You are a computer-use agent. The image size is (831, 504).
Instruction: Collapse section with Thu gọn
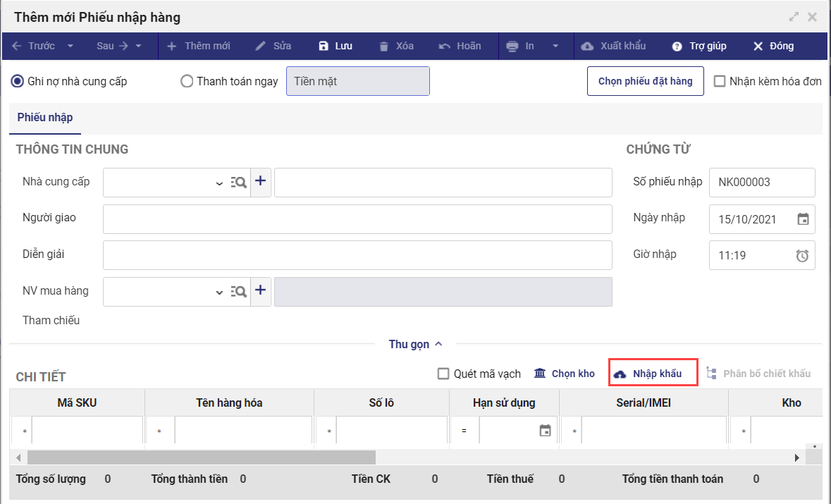(x=415, y=344)
